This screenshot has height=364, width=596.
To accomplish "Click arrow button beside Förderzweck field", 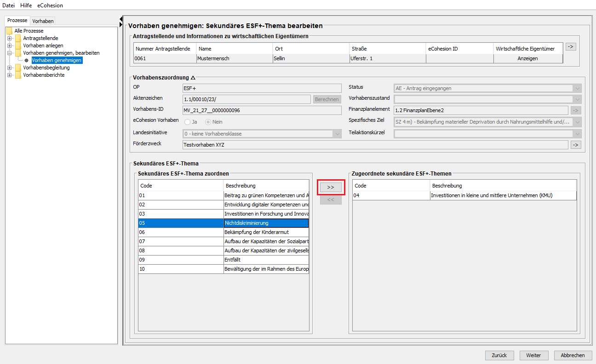I will coord(576,145).
